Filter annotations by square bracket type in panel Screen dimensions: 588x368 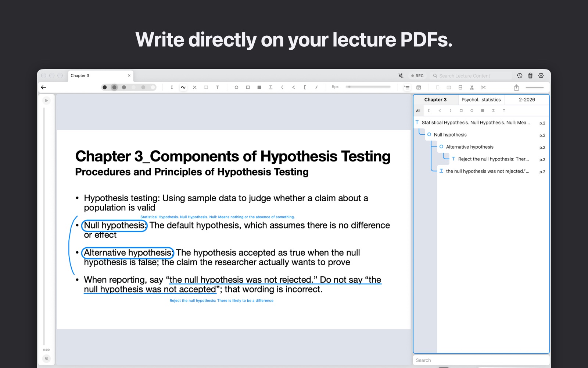point(429,110)
